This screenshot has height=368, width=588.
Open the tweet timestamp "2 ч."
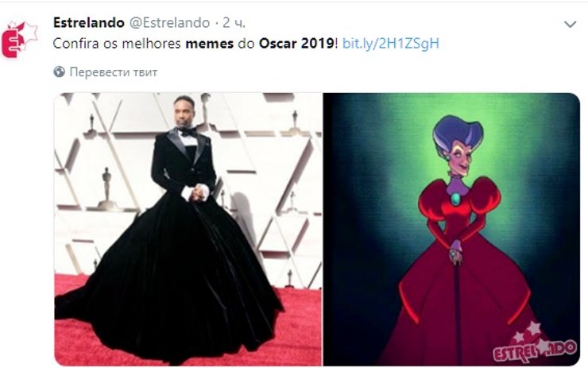(235, 23)
